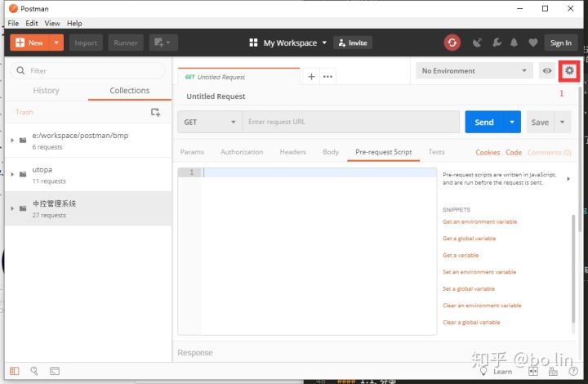The image size is (588, 384).
Task: Switch to Collections tab
Action: 130,91
